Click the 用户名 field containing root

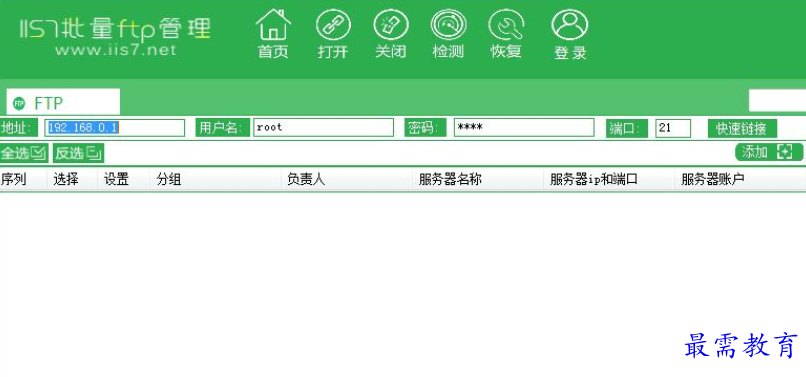[323, 128]
